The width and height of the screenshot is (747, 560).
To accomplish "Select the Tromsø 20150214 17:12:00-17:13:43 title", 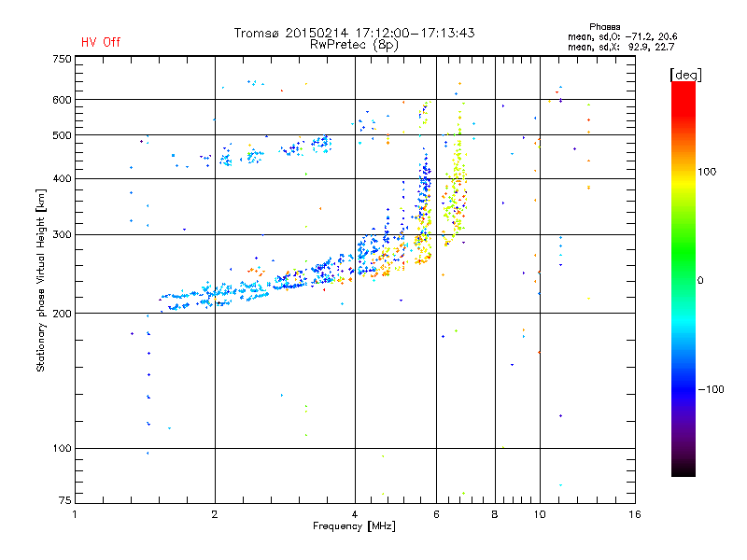I will (354, 33).
